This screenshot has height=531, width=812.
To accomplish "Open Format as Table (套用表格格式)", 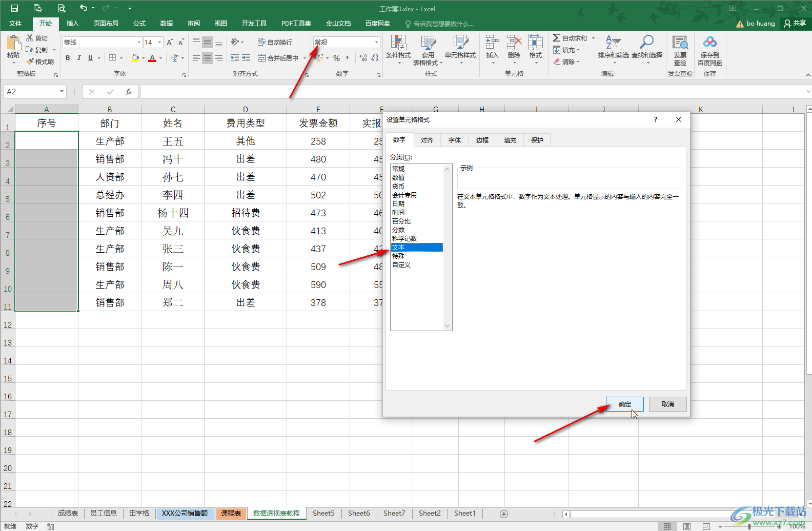I will 428,50.
